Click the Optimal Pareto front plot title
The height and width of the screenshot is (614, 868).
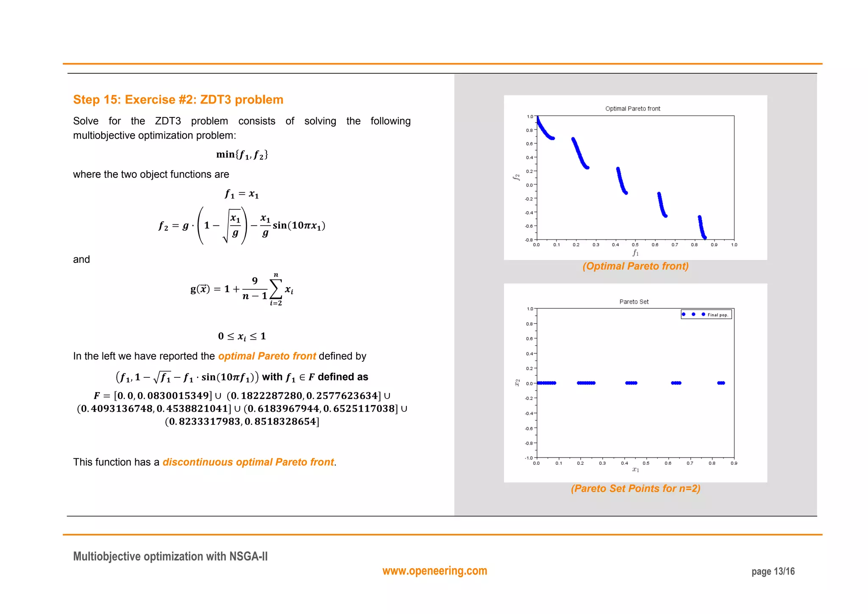[632, 109]
